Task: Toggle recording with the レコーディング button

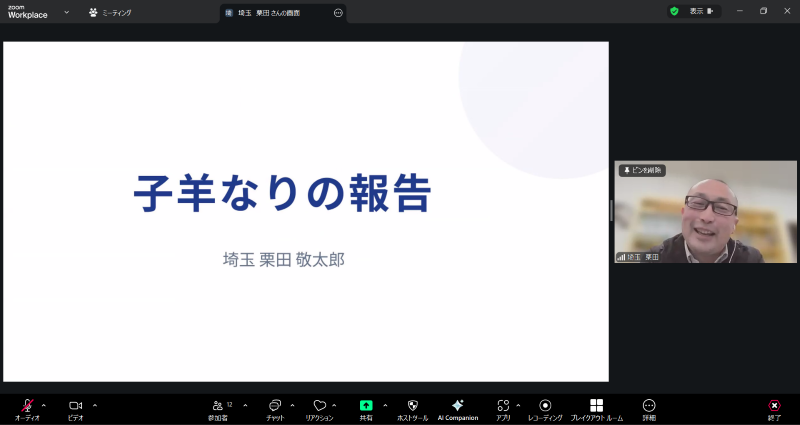Action: [x=545, y=406]
